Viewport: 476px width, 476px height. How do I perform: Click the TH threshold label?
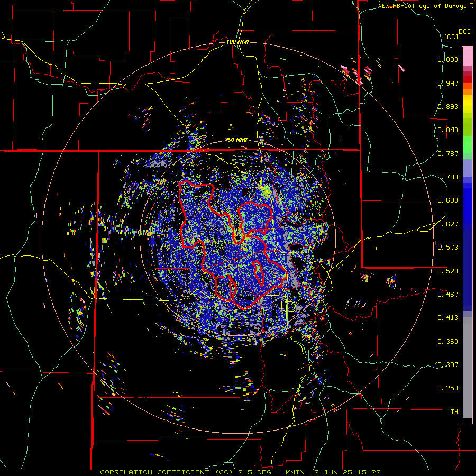454,412
